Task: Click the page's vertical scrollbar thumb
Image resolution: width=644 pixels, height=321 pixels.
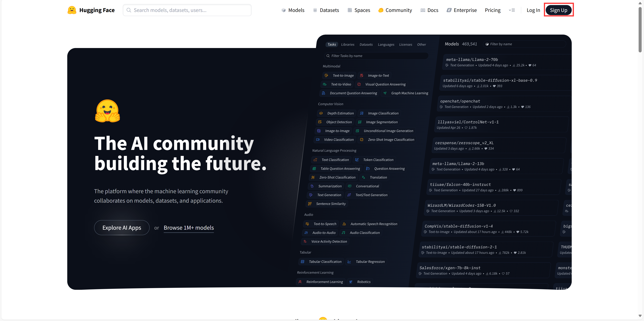Action: pos(640,30)
